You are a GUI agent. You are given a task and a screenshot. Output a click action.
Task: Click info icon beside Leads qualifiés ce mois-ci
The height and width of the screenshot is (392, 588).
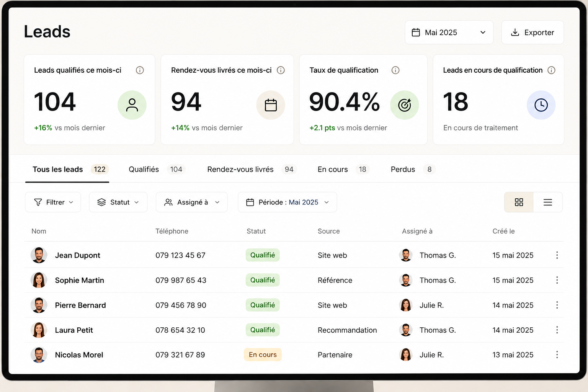click(140, 70)
